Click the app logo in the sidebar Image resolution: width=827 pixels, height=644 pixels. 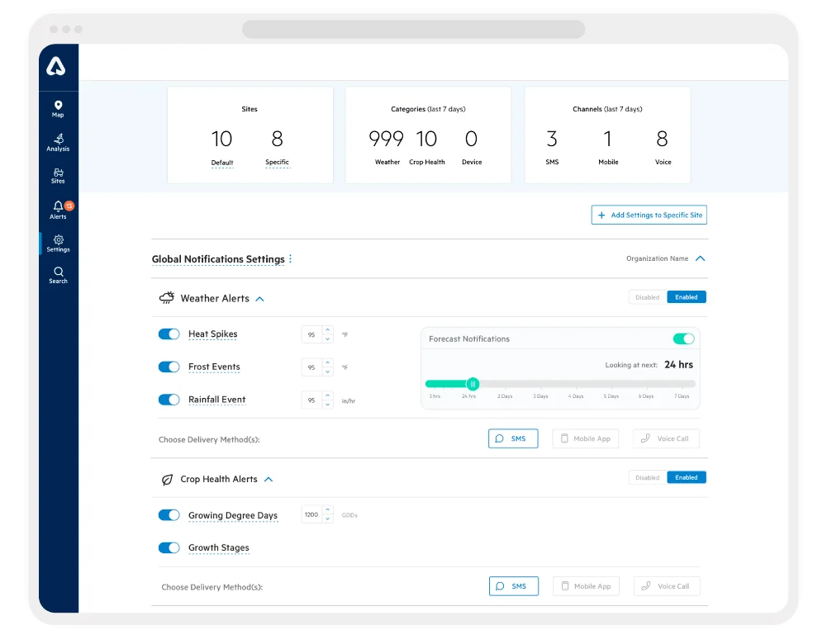pos(56,66)
